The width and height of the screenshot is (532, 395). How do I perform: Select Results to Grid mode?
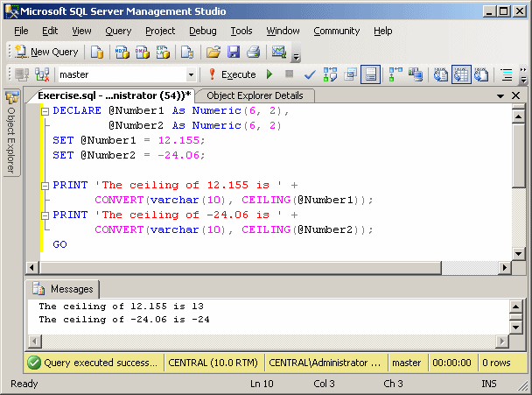[461, 74]
